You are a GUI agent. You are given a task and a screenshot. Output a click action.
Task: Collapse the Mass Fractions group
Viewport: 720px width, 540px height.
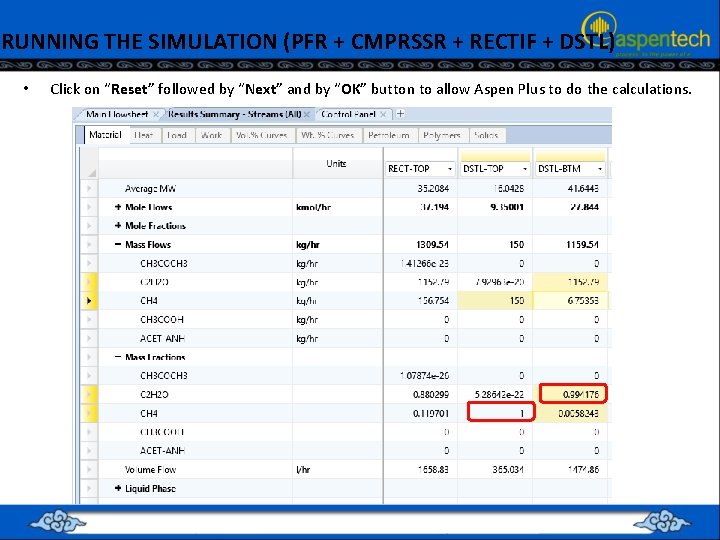118,357
